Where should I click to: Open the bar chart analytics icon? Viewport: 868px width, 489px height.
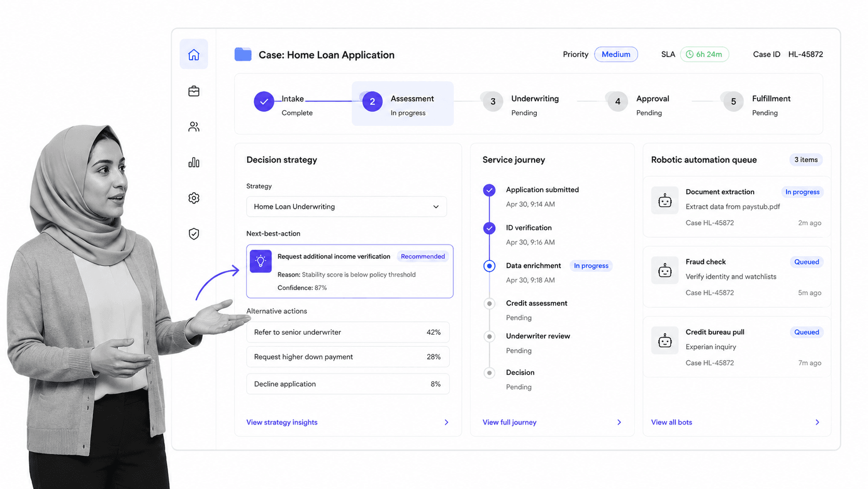coord(194,162)
